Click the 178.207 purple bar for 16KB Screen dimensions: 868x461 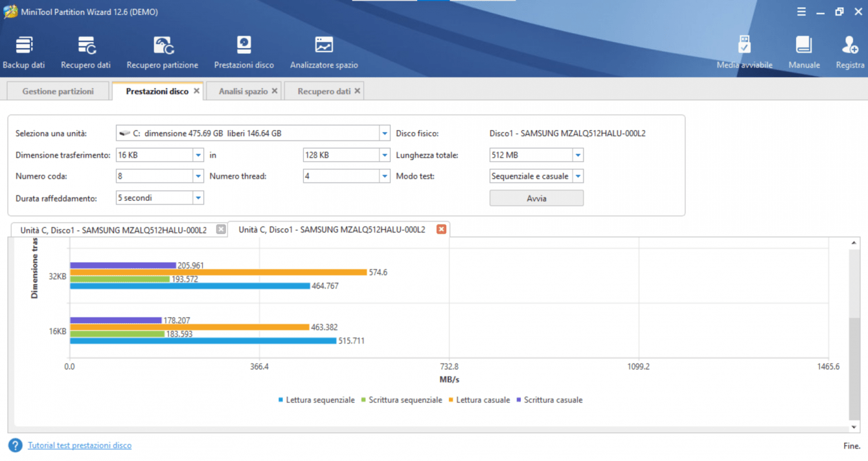pyautogui.click(x=116, y=320)
